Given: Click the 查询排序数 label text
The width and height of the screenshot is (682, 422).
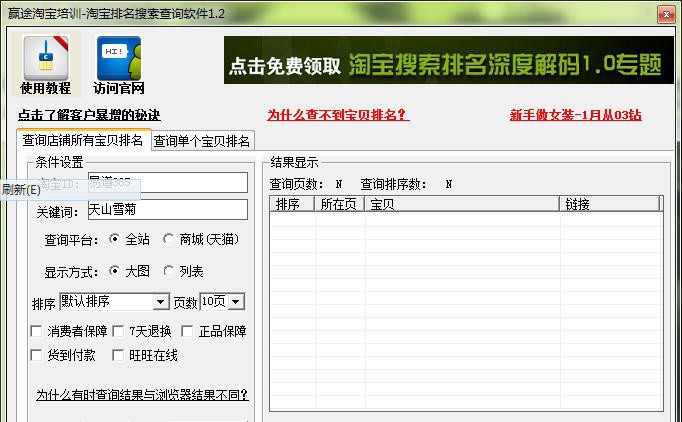Looking at the screenshot, I should (394, 184).
